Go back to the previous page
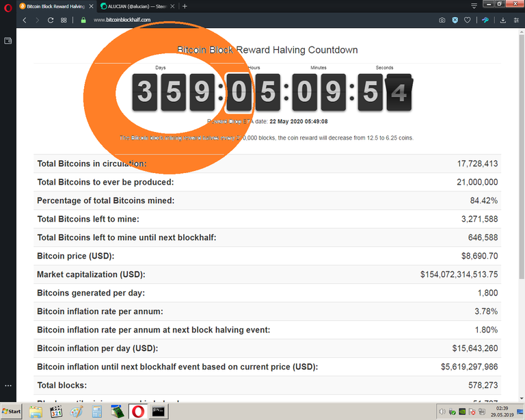525x420 pixels. [x=25, y=20]
